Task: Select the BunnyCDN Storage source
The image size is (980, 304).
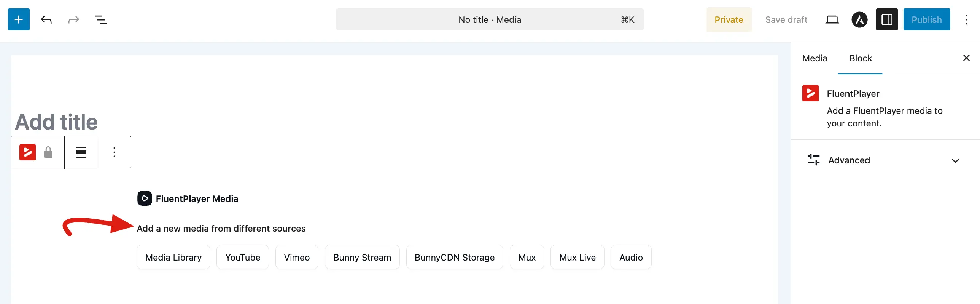Action: coord(455,258)
